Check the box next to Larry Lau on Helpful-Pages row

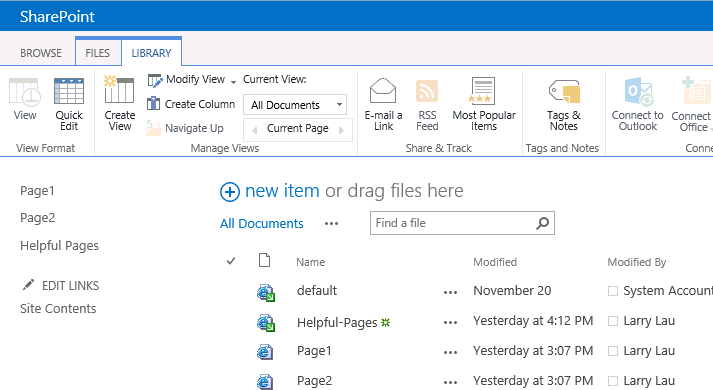613,321
